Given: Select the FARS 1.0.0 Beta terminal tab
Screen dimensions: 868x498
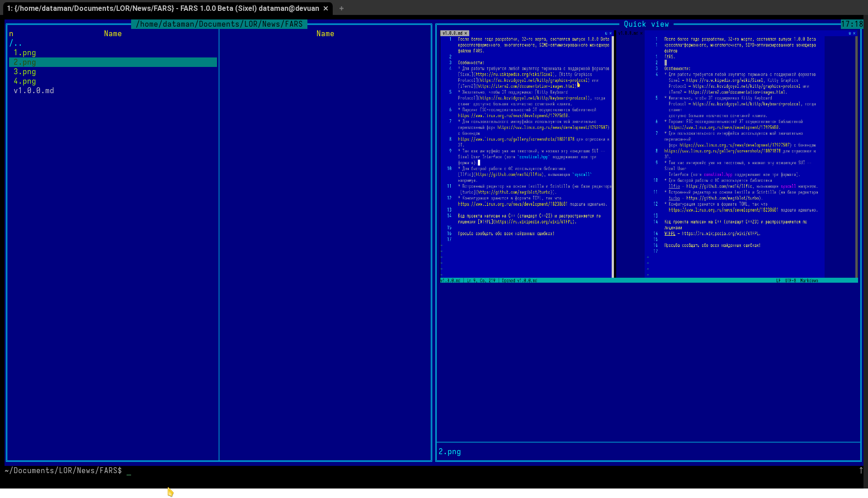Looking at the screenshot, I should point(163,9).
